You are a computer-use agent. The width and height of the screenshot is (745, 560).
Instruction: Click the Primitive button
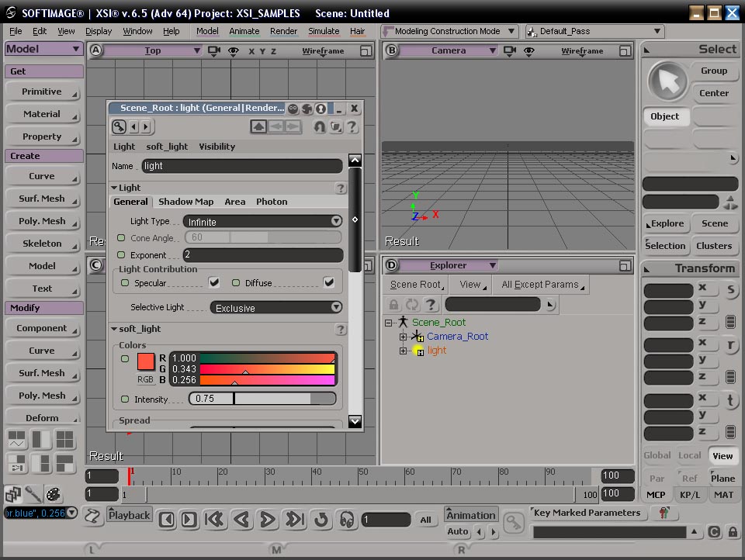pos(42,92)
